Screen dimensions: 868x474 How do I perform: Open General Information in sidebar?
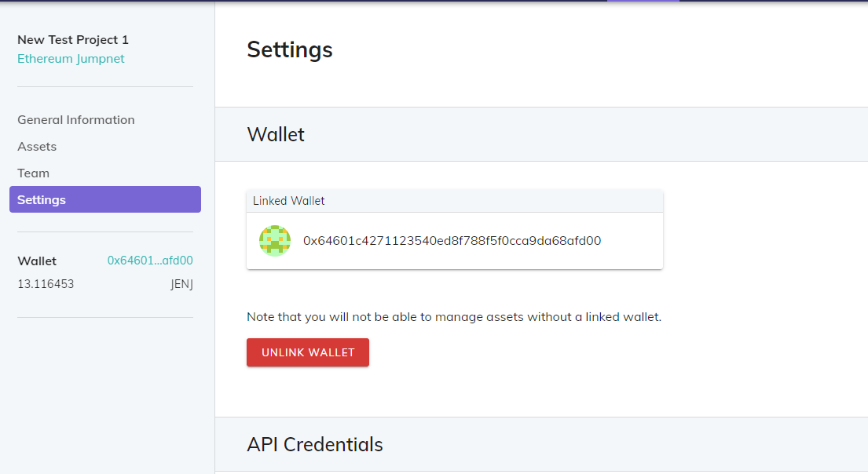[76, 120]
